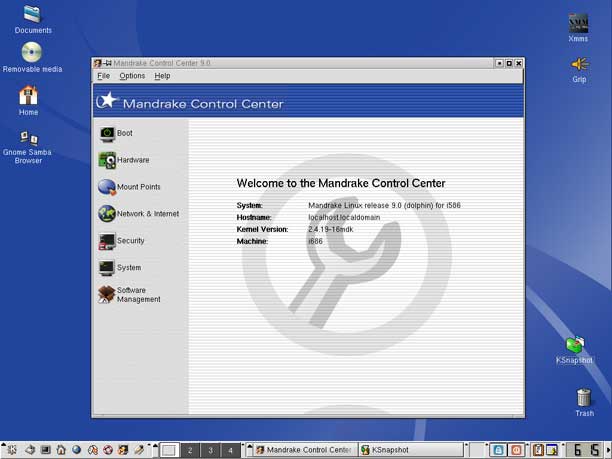612x459 pixels.
Task: Launch the web browser globe panel icon
Action: [x=76, y=450]
